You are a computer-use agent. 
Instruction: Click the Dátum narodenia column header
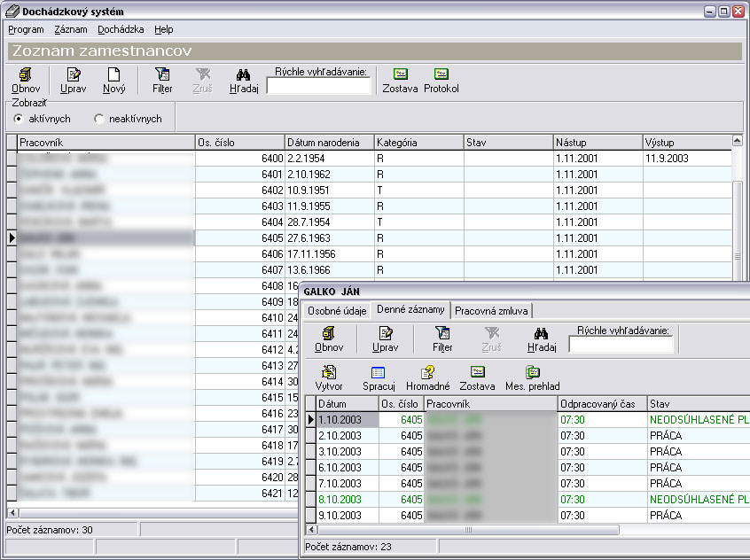[x=329, y=143]
